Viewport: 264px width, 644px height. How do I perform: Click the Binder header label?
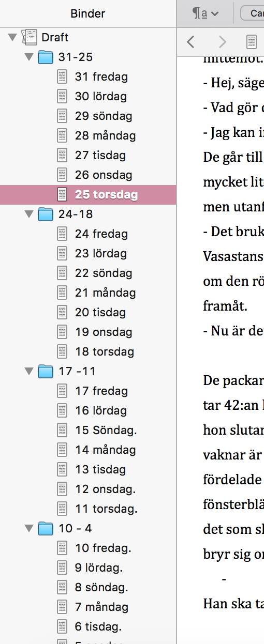pyautogui.click(x=88, y=14)
